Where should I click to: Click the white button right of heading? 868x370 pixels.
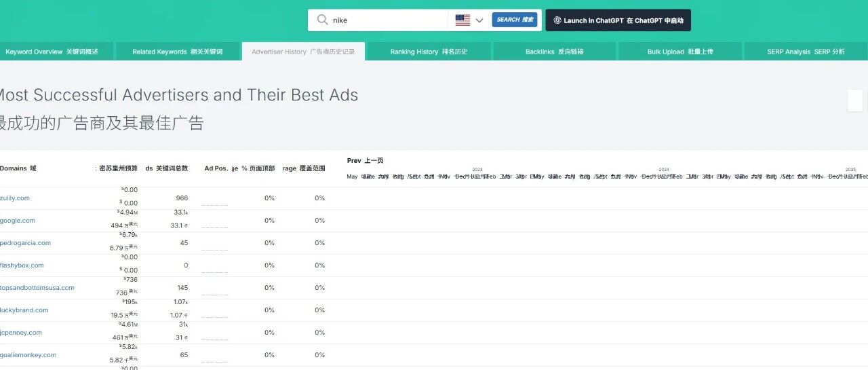click(x=855, y=100)
